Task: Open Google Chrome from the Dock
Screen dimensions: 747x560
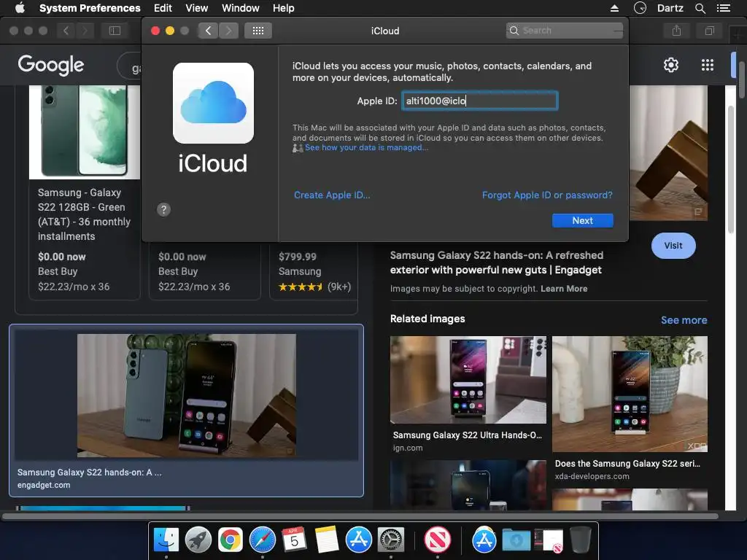Action: [x=230, y=540]
